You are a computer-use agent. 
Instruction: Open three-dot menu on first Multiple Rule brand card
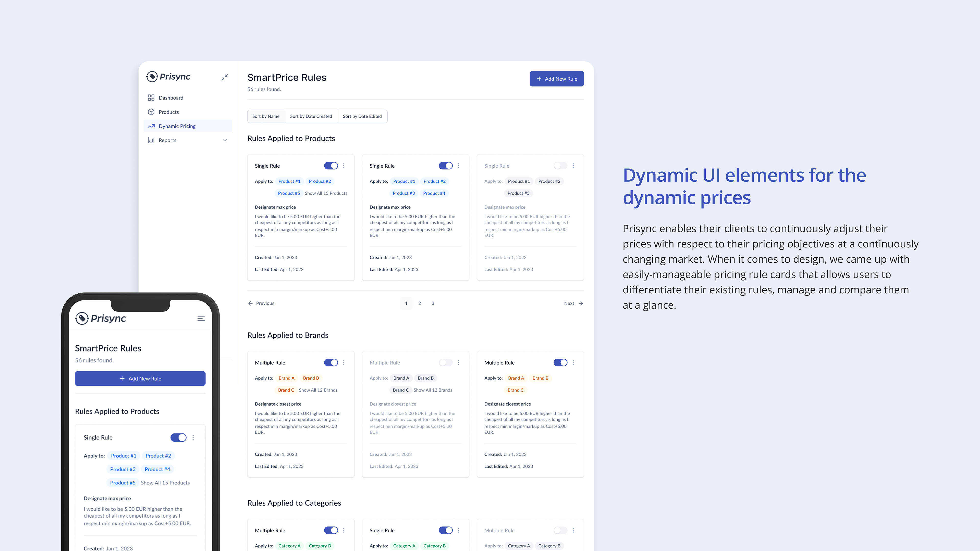(344, 362)
